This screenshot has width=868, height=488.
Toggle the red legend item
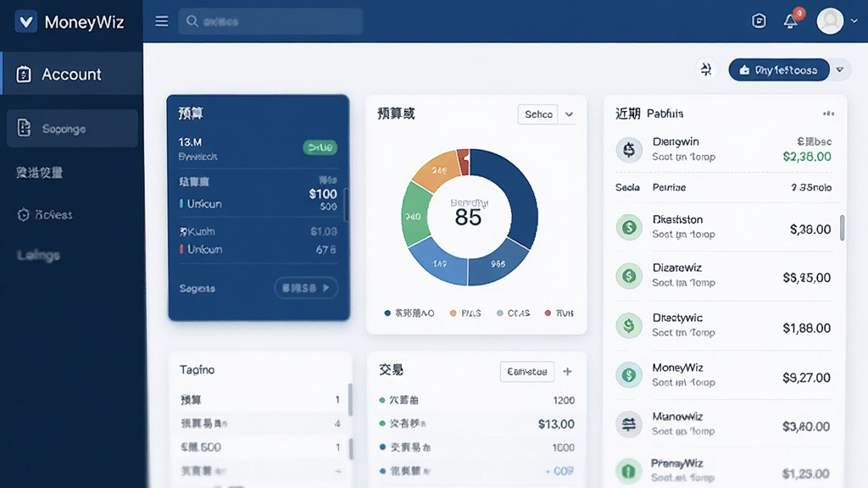click(559, 313)
